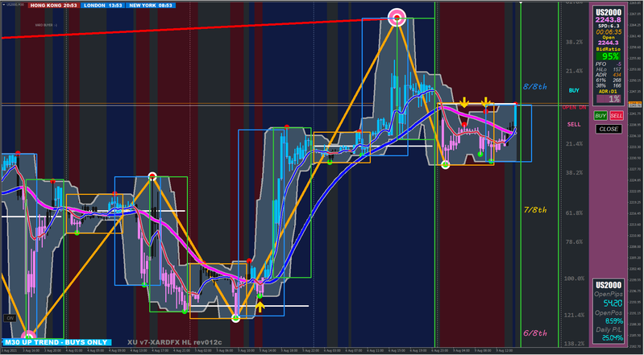644x355 pixels.
Task: Select the 100.0% Fibonacci label
Action: 574,279
